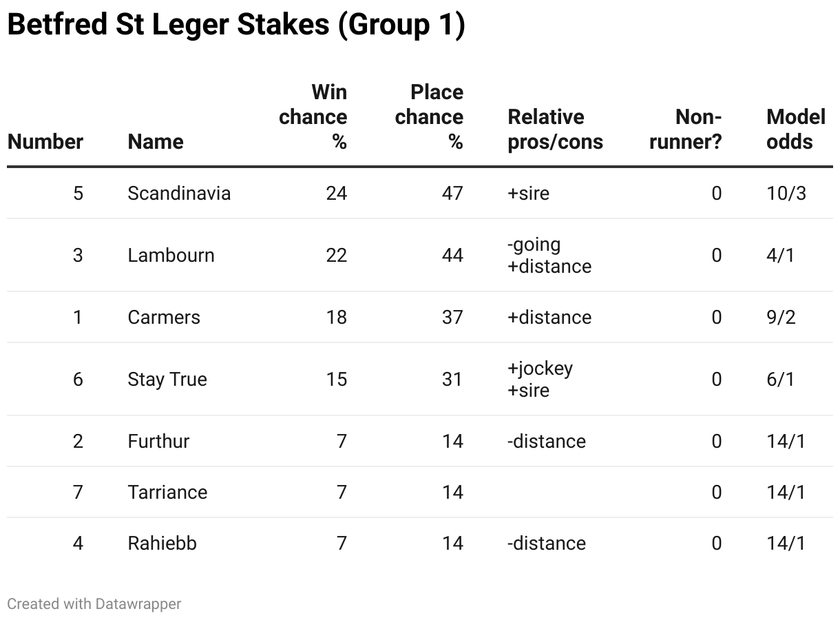Select the 9/2 odds for Carmers
This screenshot has height=620, width=840.
[781, 318]
